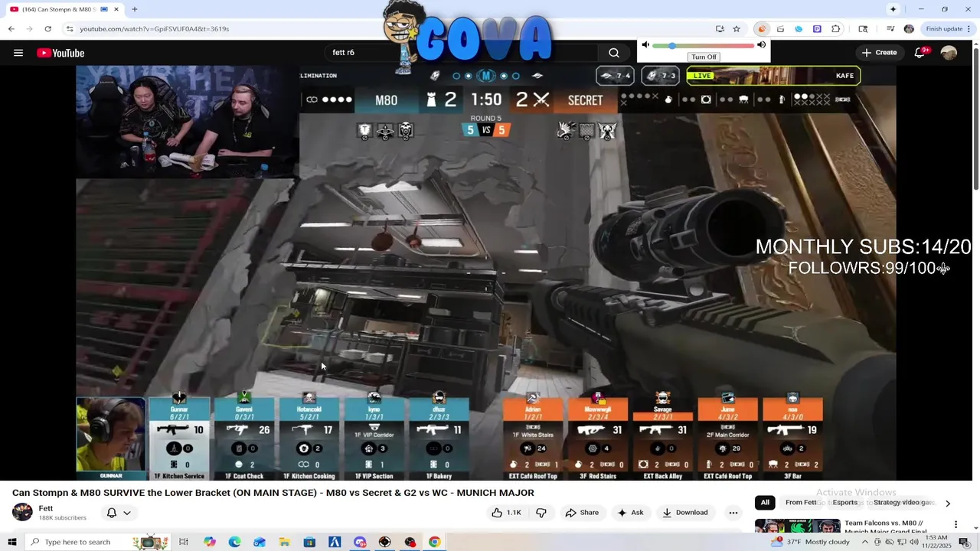Close the 'Can Stompn & M80' tab
This screenshot has width=980, height=551.
click(116, 9)
